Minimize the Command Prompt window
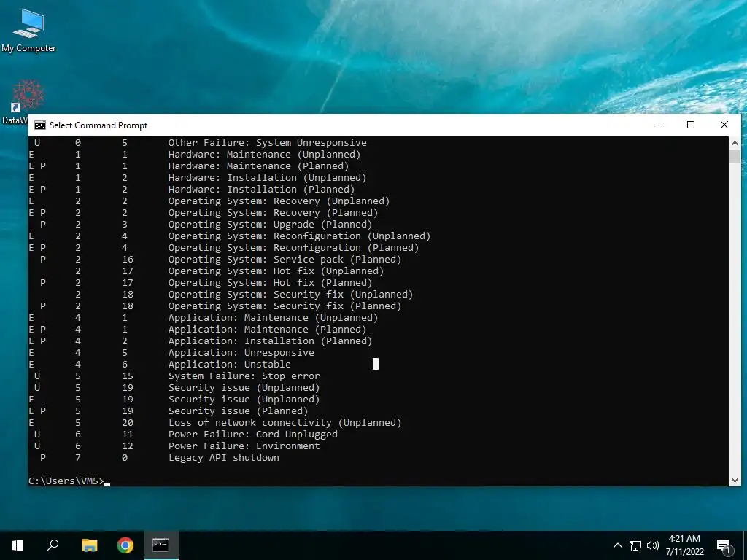Image resolution: width=747 pixels, height=560 pixels. click(x=658, y=125)
